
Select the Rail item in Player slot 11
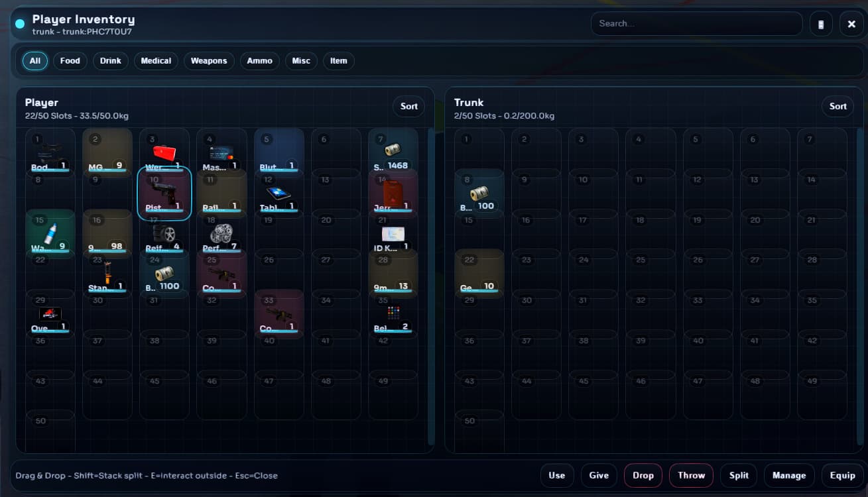pyautogui.click(x=221, y=193)
